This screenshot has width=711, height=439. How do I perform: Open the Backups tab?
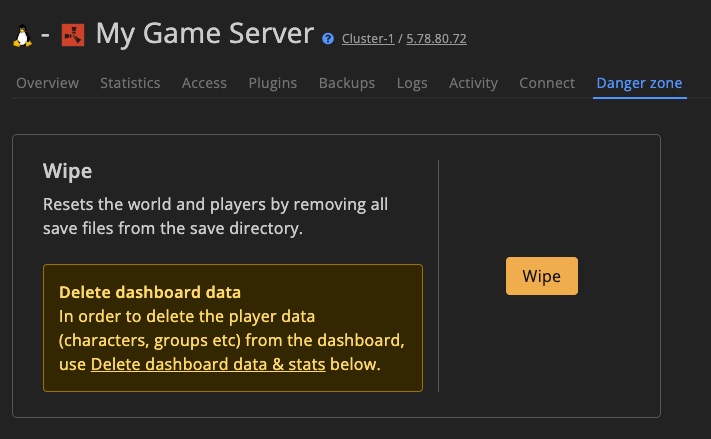point(347,83)
